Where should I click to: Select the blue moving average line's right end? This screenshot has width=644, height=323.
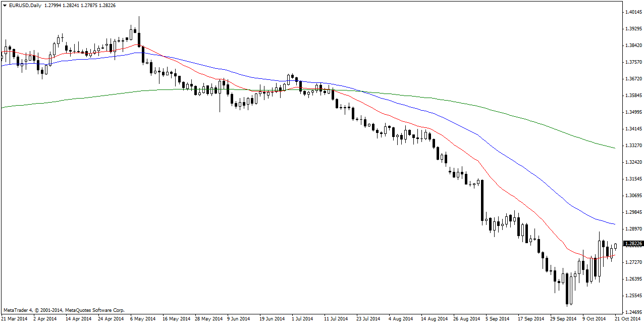pos(614,224)
